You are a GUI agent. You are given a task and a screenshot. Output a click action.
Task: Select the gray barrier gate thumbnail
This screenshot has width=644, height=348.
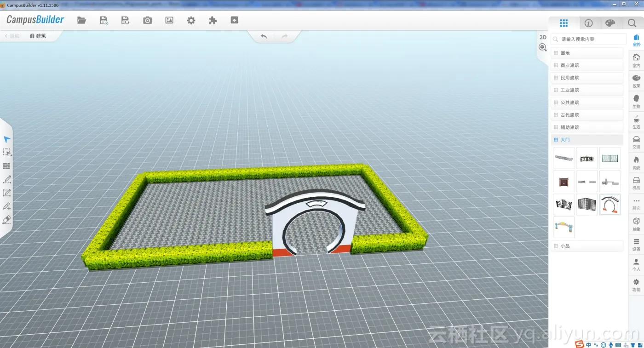[x=587, y=182]
